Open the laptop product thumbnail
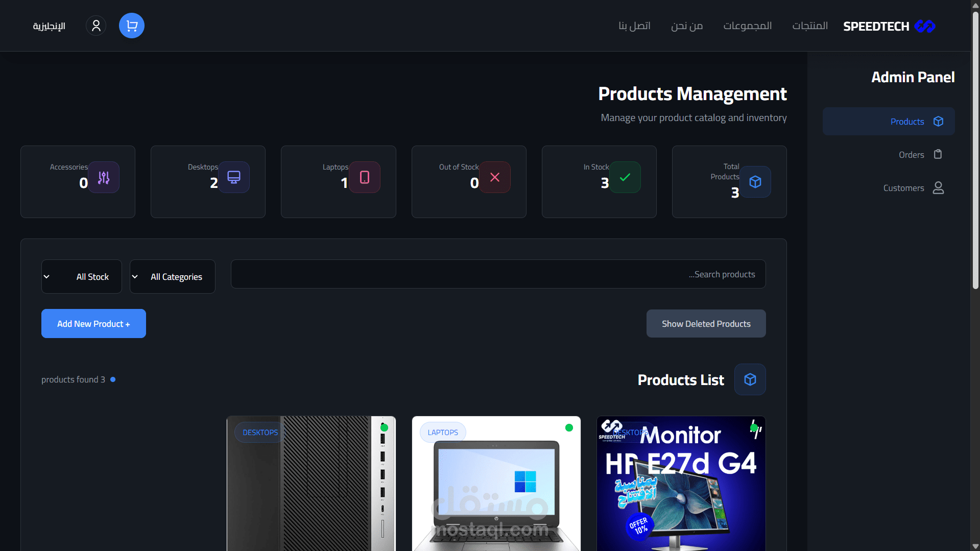Viewport: 980px width, 551px height. point(496,484)
